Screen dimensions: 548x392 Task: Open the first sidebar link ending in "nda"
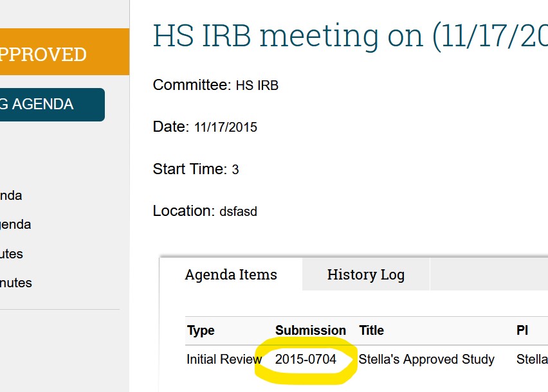click(x=11, y=195)
